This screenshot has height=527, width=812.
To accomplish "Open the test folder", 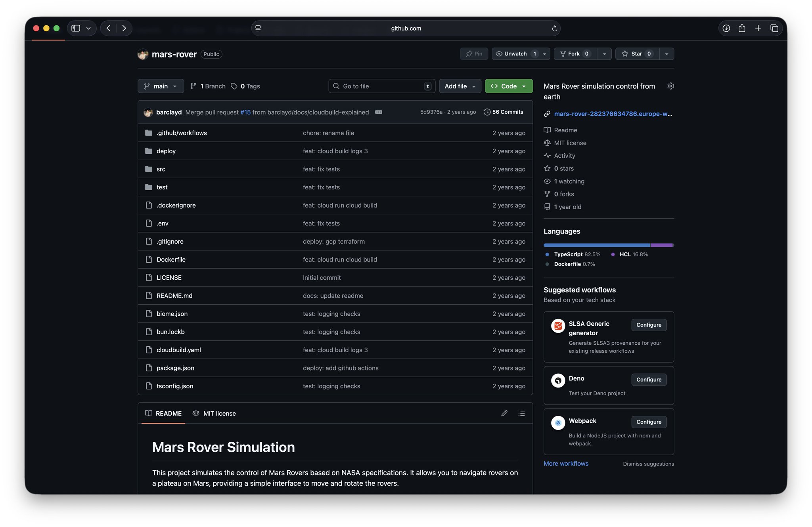I will [162, 187].
